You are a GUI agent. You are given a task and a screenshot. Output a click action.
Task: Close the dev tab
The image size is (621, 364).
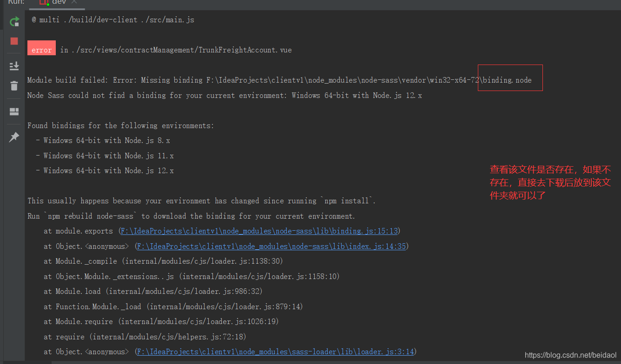73,2
